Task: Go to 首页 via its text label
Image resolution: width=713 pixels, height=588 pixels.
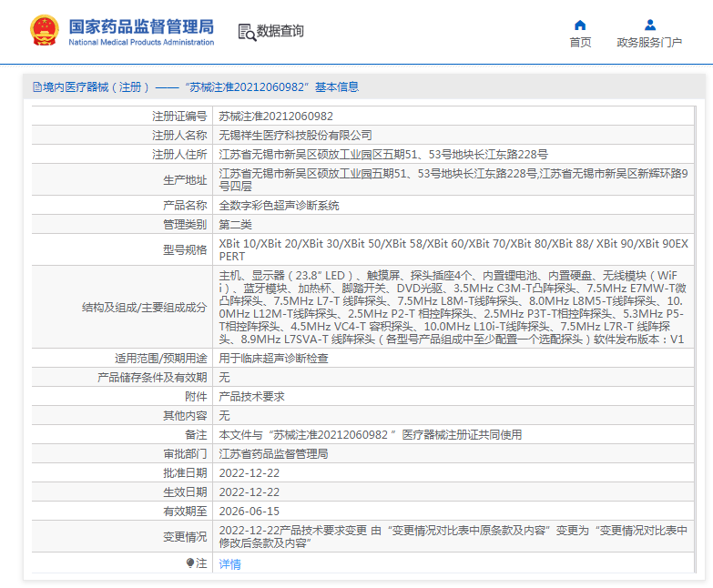Action: 580,43
